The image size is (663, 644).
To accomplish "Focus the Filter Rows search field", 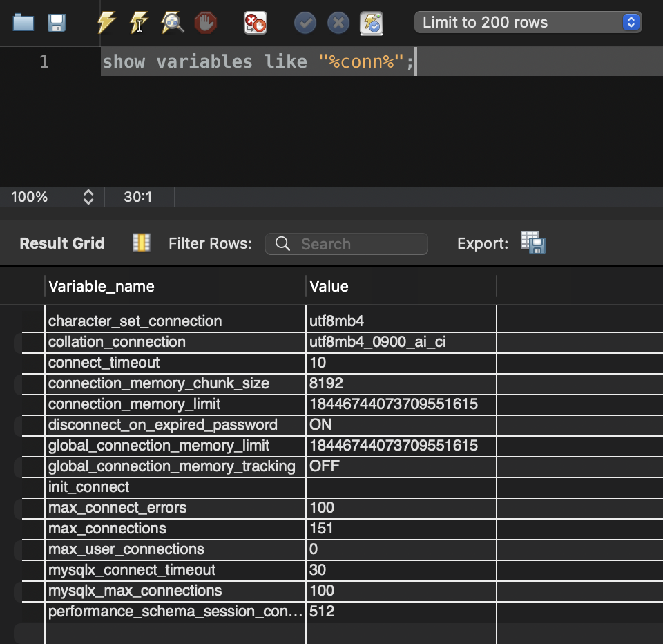I will pos(347,244).
